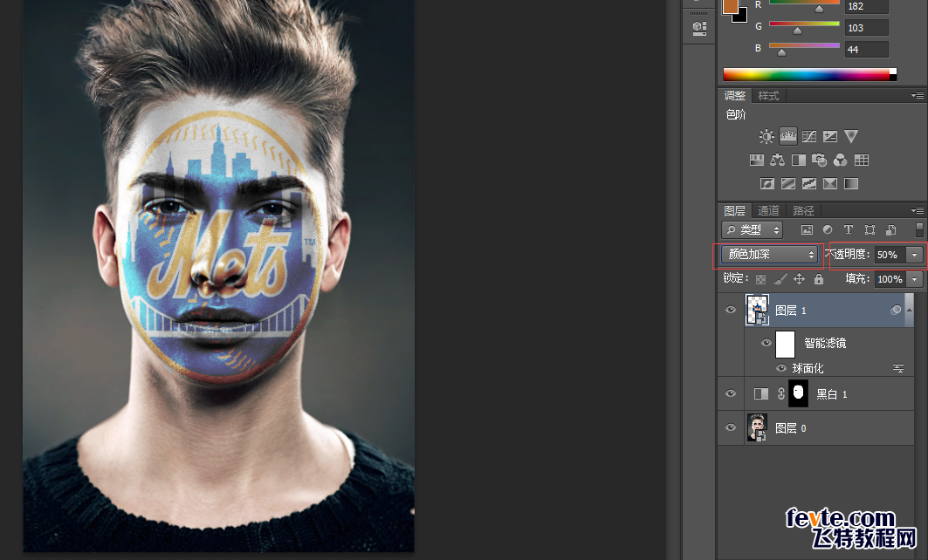
Task: Toggle lock image pixels brush icon
Action: pos(780,278)
